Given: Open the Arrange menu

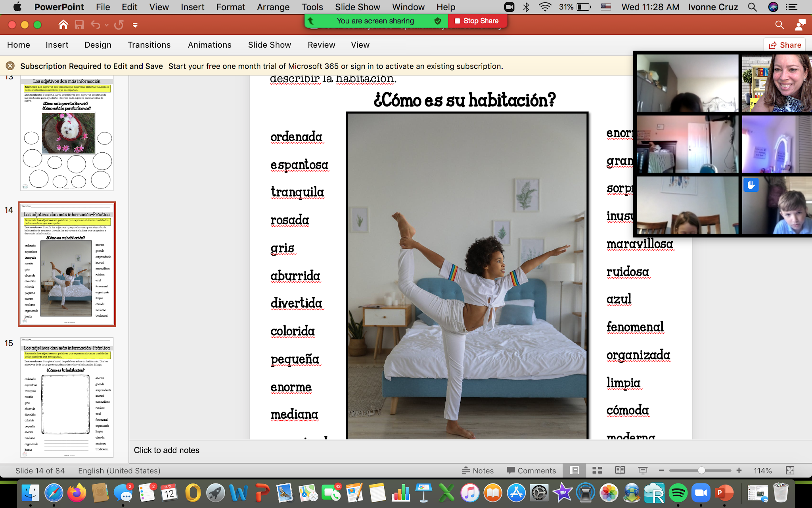Looking at the screenshot, I should tap(273, 7).
